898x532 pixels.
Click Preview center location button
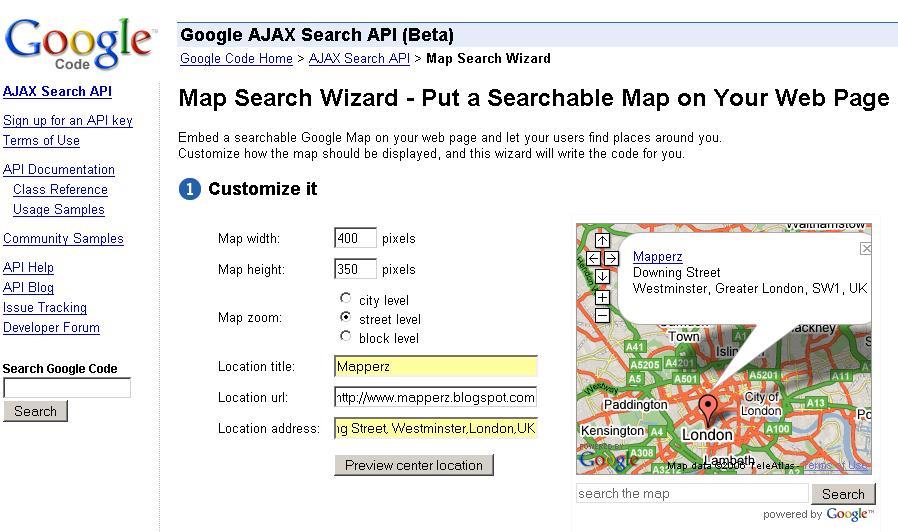(x=414, y=465)
